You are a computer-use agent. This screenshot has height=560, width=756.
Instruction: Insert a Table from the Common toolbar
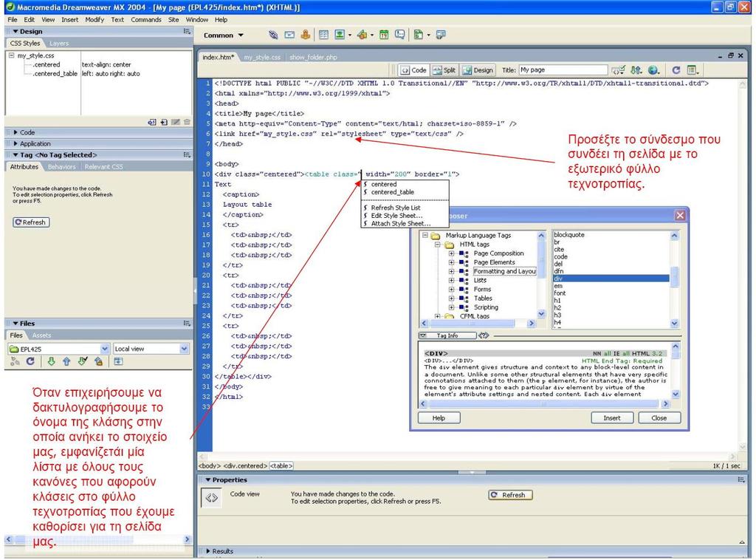click(323, 35)
